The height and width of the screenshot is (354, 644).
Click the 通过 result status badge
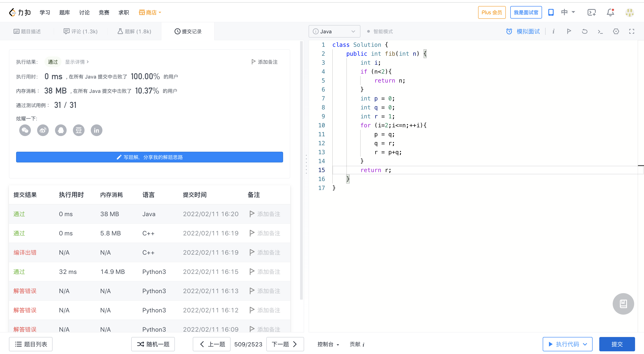point(53,62)
